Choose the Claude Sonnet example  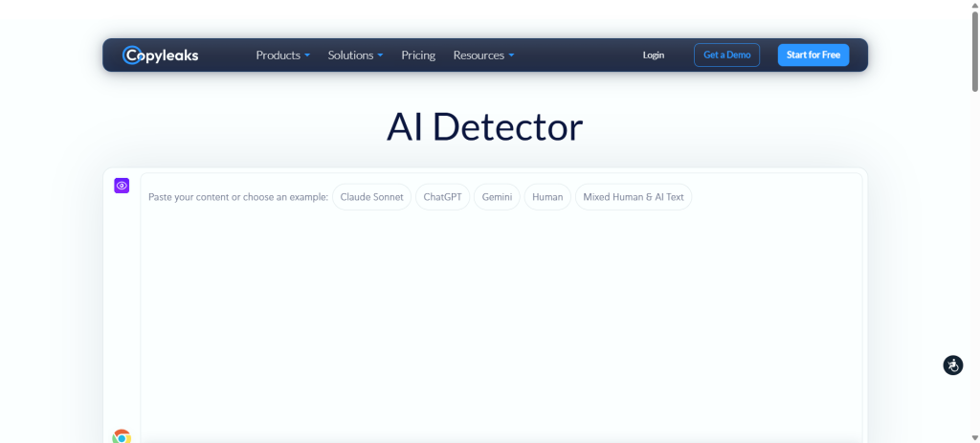372,197
